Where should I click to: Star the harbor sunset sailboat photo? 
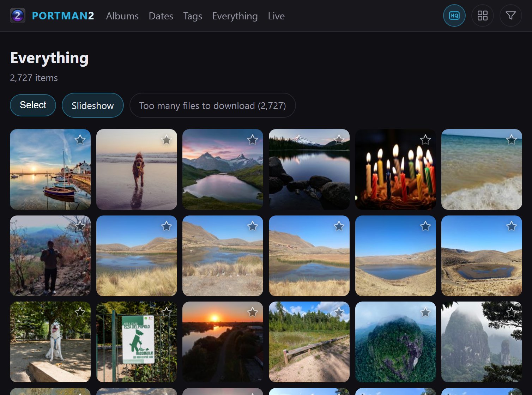(80, 140)
